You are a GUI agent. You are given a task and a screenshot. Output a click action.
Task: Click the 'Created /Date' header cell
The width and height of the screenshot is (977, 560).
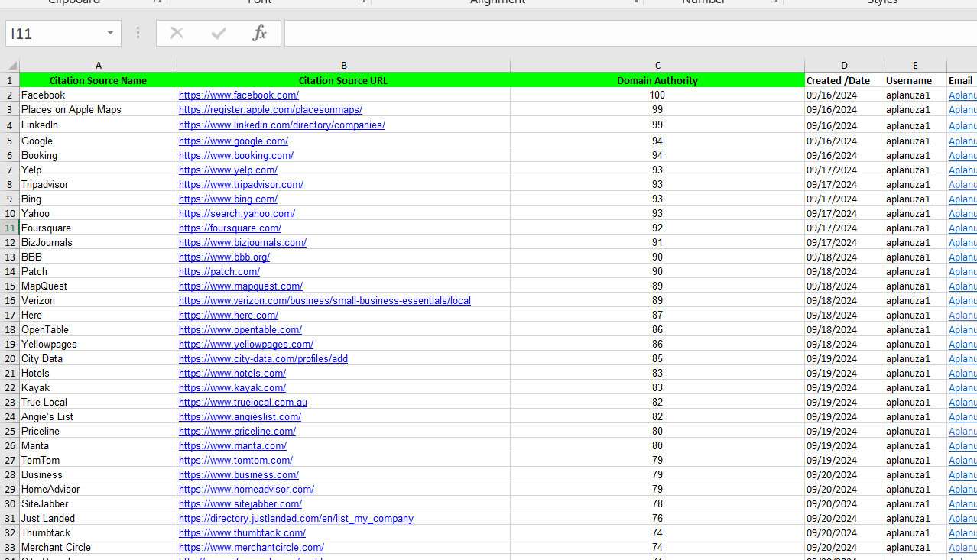[x=845, y=80]
